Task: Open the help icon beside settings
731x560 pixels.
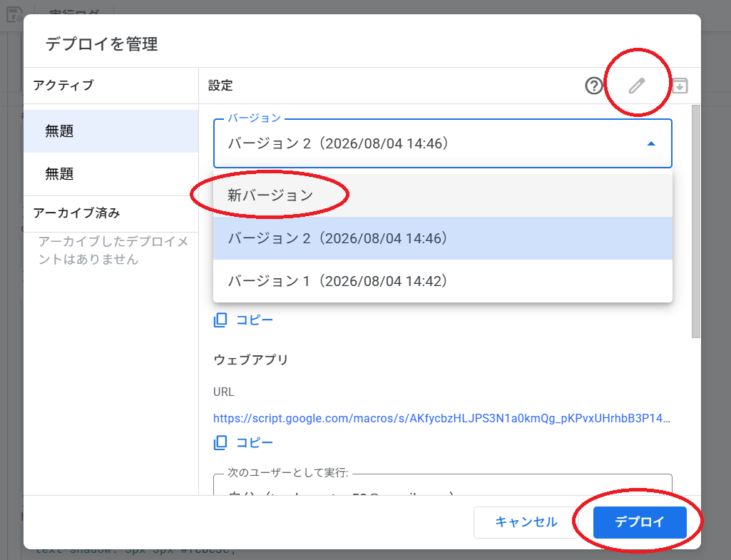Action: (594, 86)
